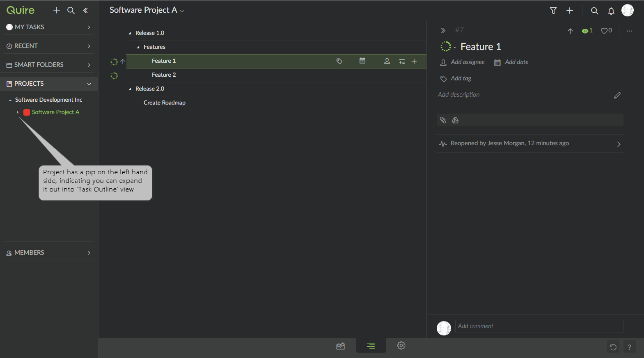Click the up arrow in the detail panel header

point(570,31)
